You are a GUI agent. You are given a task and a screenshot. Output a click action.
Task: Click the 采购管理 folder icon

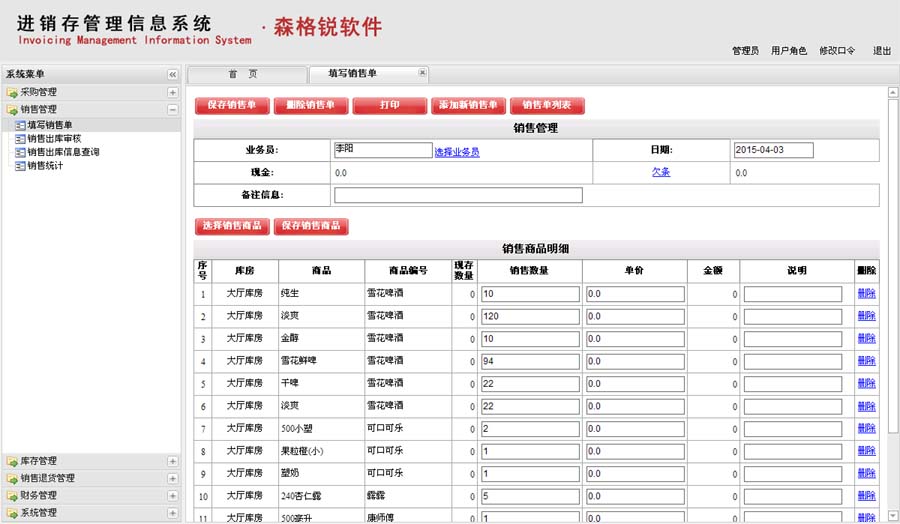[x=12, y=92]
